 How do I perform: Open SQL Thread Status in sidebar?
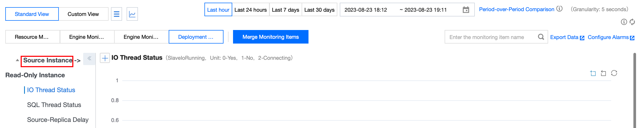click(x=54, y=105)
